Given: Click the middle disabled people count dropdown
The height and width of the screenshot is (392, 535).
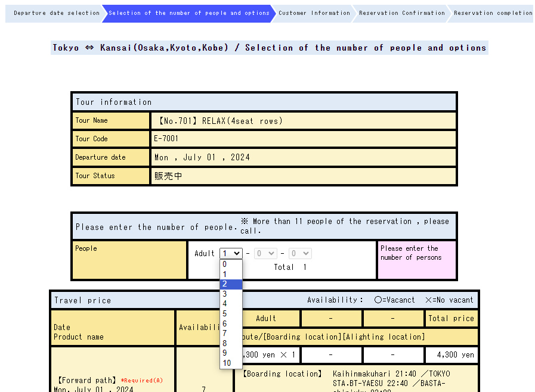Looking at the screenshot, I should (x=265, y=253).
